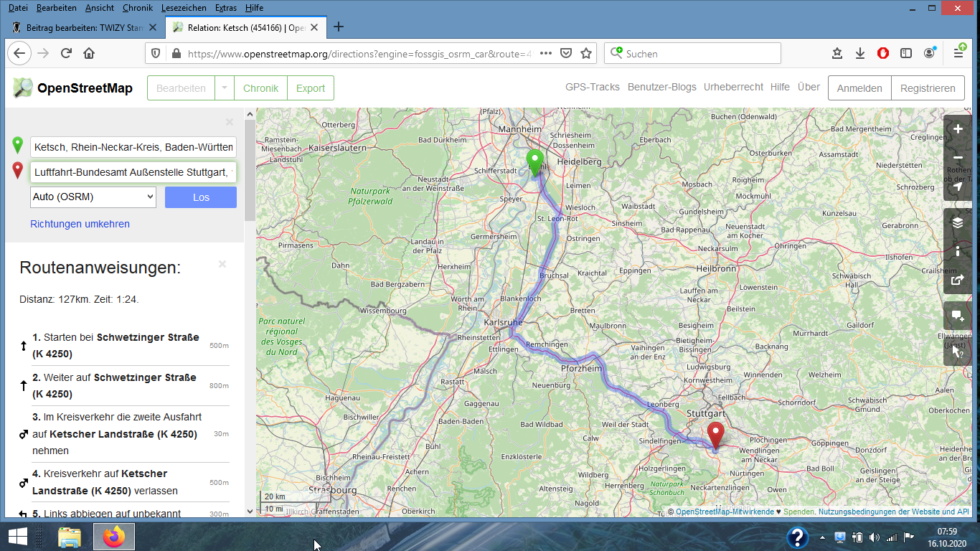
Task: Open Firefox from the Windows taskbar
Action: pyautogui.click(x=113, y=537)
